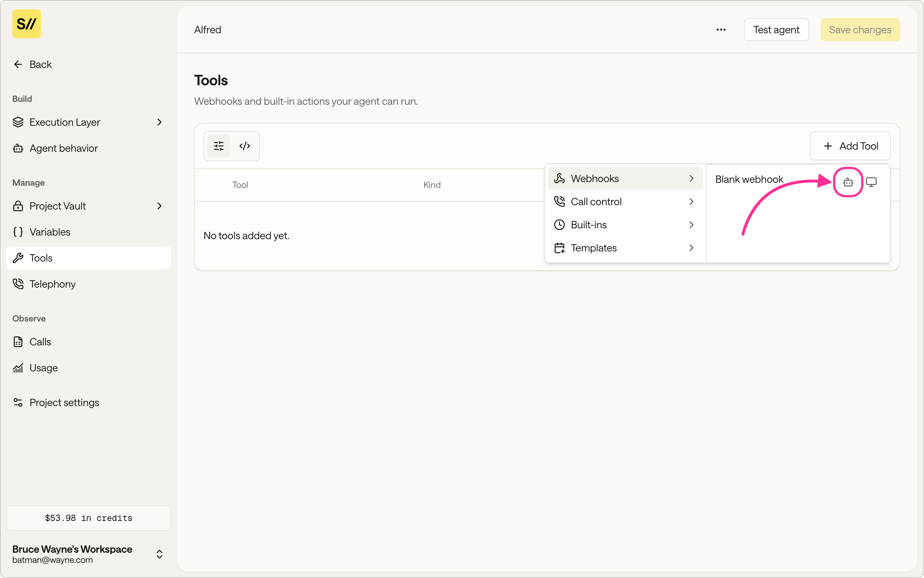Click the yellow S// logo
Image resolution: width=924 pixels, height=578 pixels.
26,24
